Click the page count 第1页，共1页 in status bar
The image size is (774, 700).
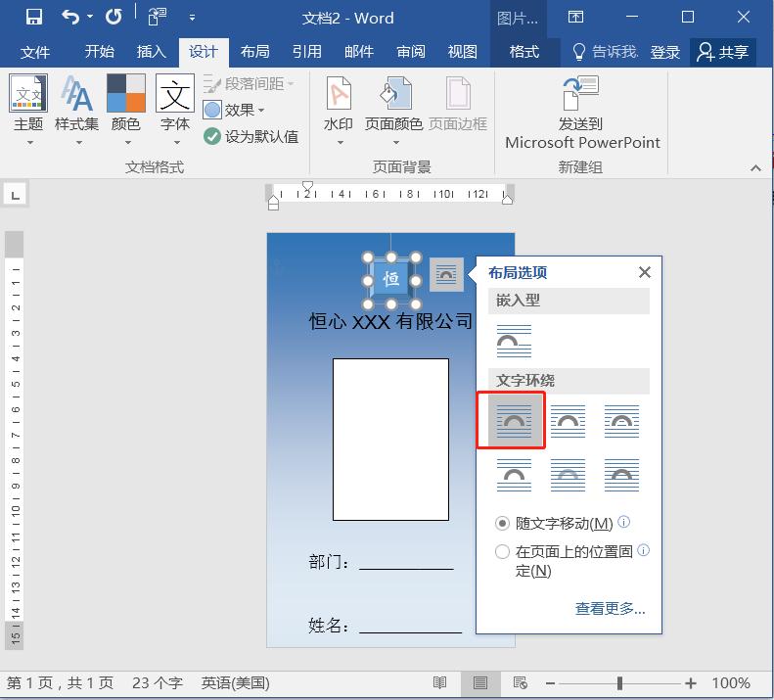click(x=60, y=683)
